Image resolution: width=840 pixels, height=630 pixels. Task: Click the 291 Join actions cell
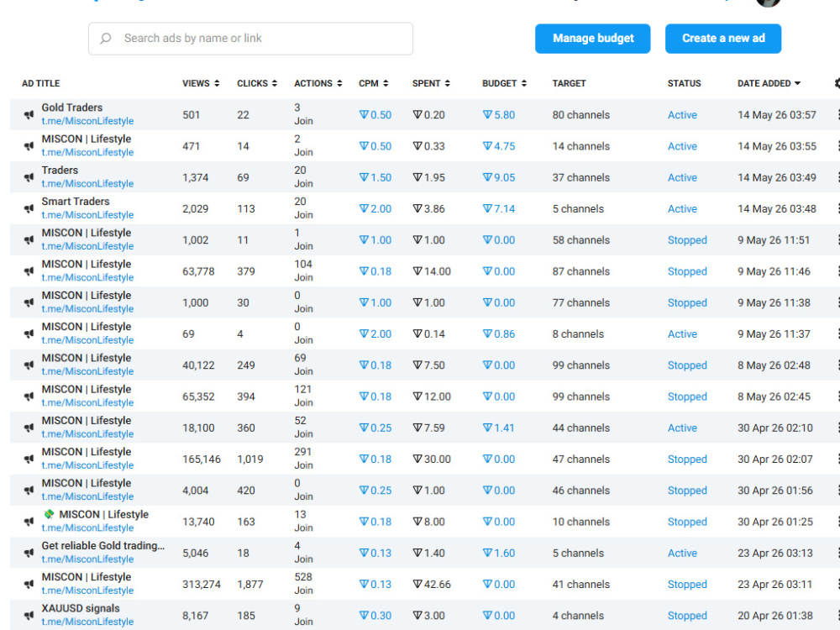(303, 459)
